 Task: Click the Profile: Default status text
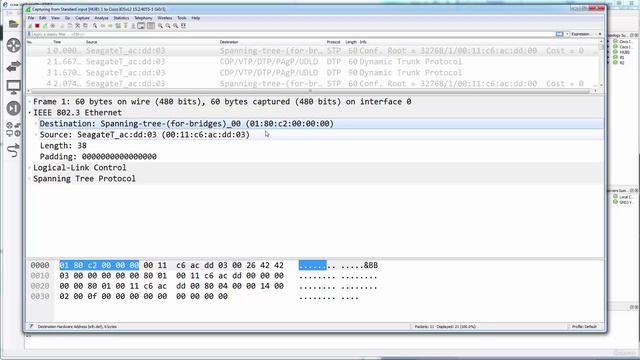pos(584,327)
